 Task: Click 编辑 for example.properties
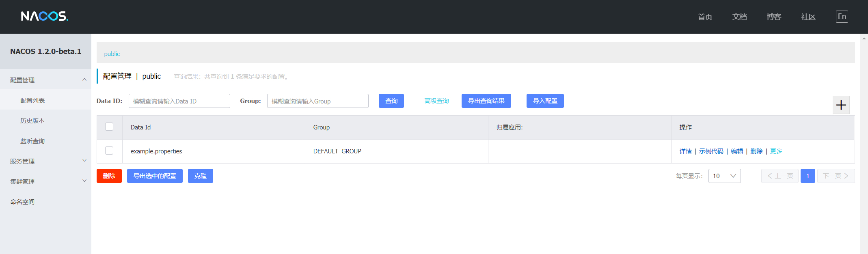(x=737, y=151)
